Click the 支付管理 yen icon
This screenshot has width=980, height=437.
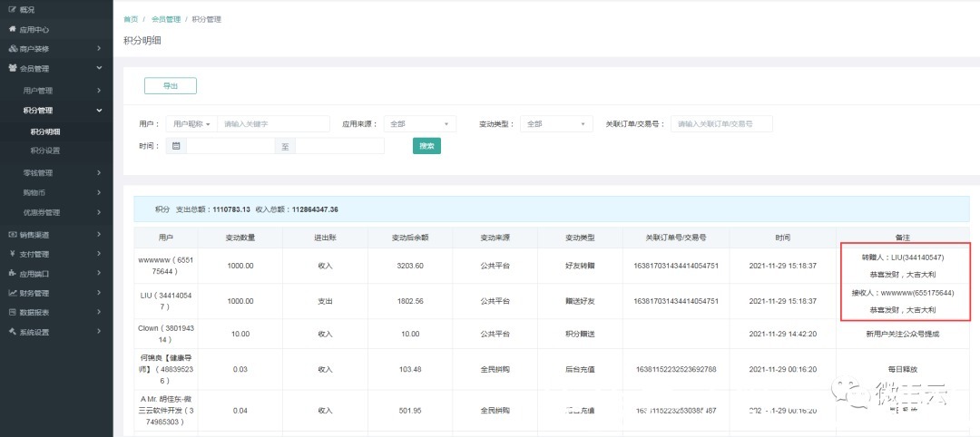(13, 254)
